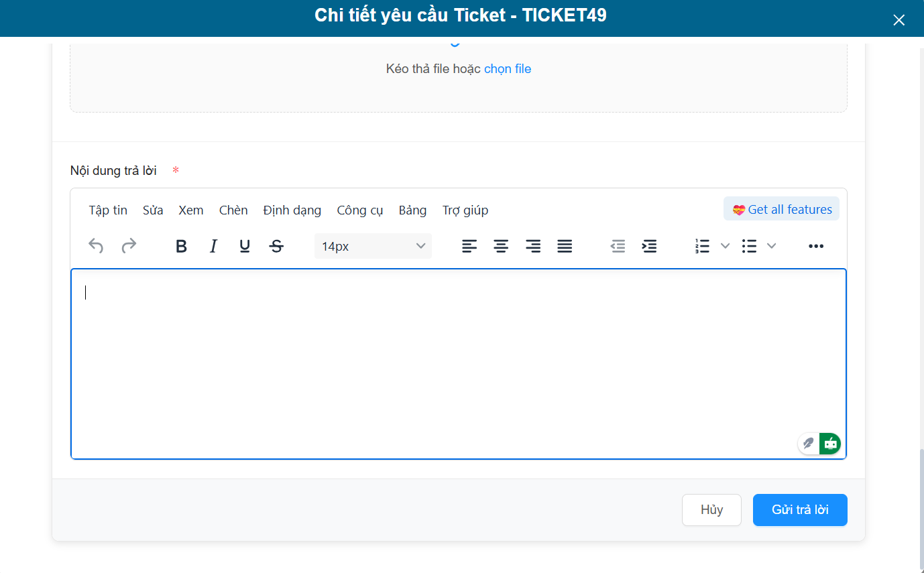Click the chọn file link

click(x=508, y=69)
